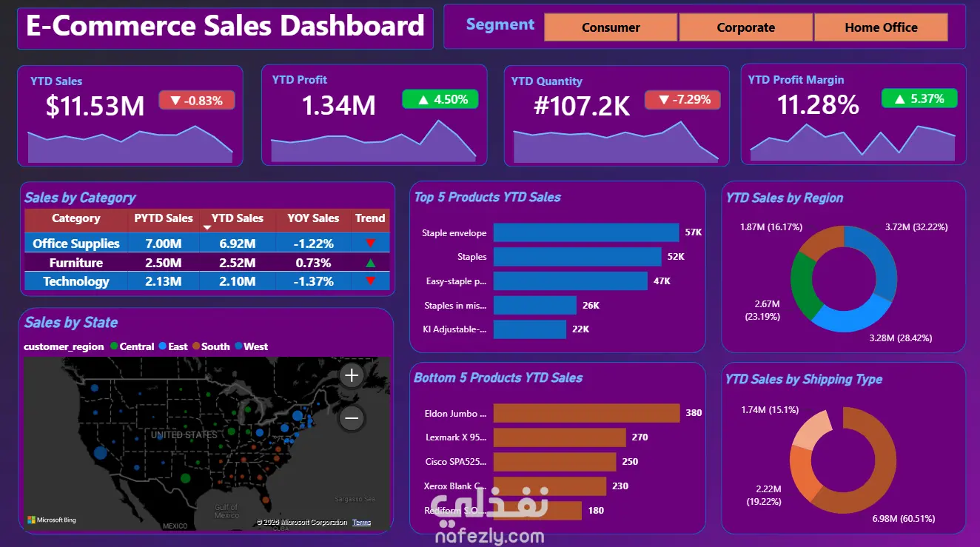Click the Microsoft Bing logo on the map

[x=52, y=520]
